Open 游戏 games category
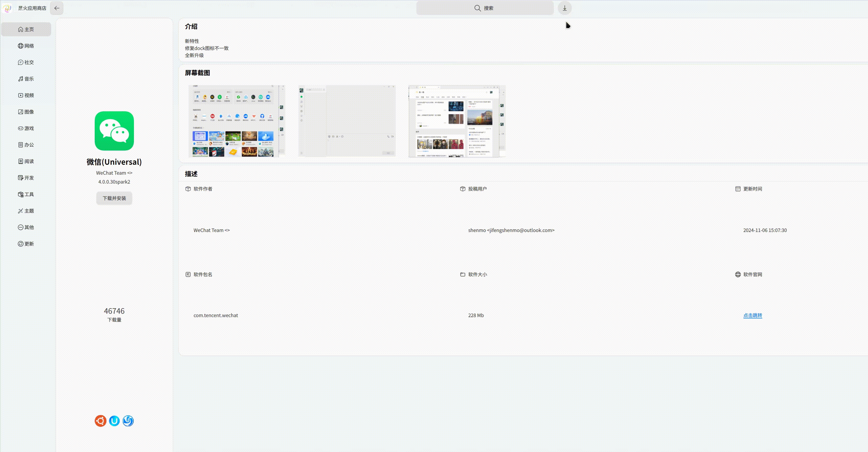This screenshot has width=868, height=452. pyautogui.click(x=26, y=129)
